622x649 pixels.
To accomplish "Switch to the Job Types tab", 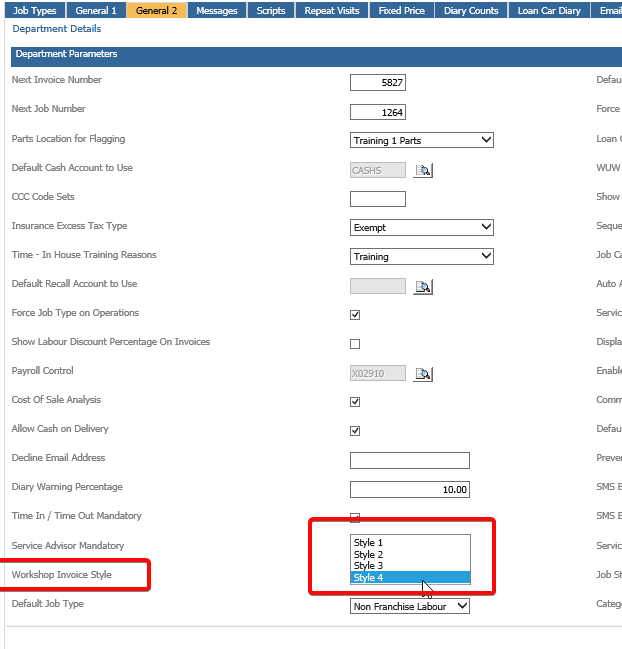I will pyautogui.click(x=34, y=10).
